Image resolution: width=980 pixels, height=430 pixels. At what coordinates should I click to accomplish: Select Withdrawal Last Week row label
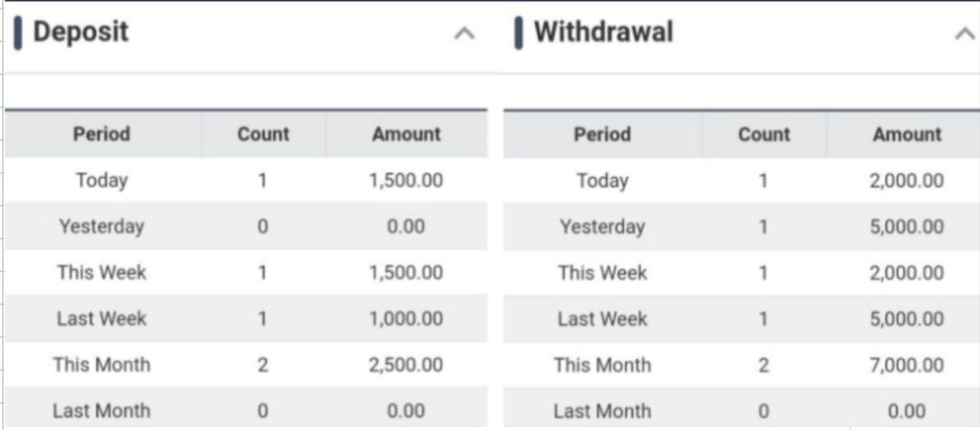(x=602, y=319)
